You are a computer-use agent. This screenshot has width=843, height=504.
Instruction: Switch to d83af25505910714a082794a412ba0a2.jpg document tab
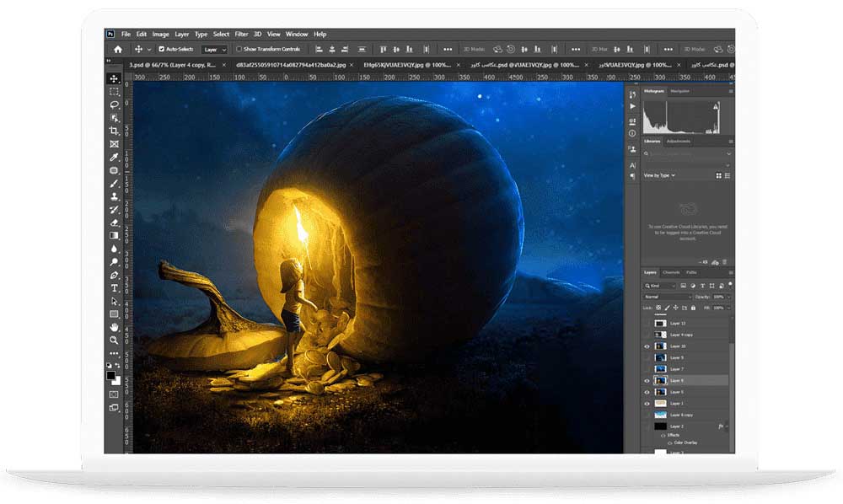point(290,65)
